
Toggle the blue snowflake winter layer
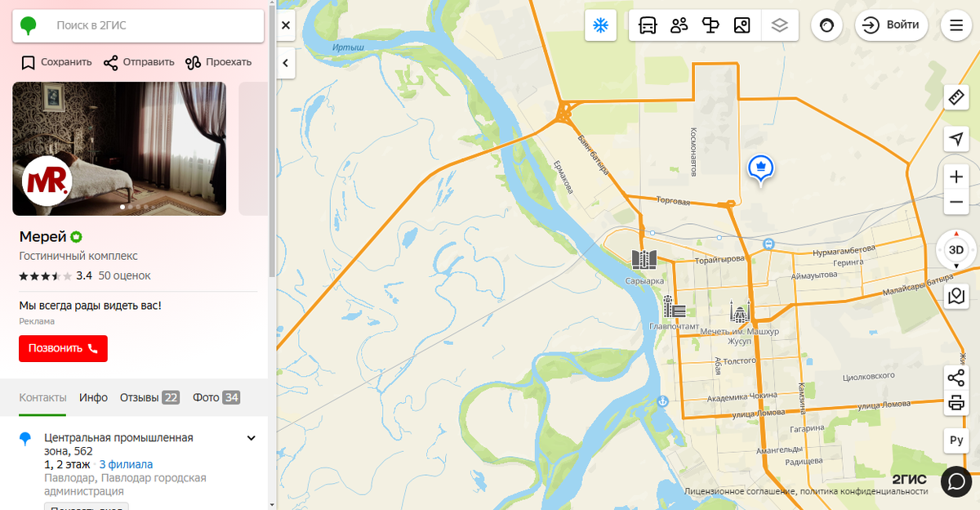[x=600, y=25]
